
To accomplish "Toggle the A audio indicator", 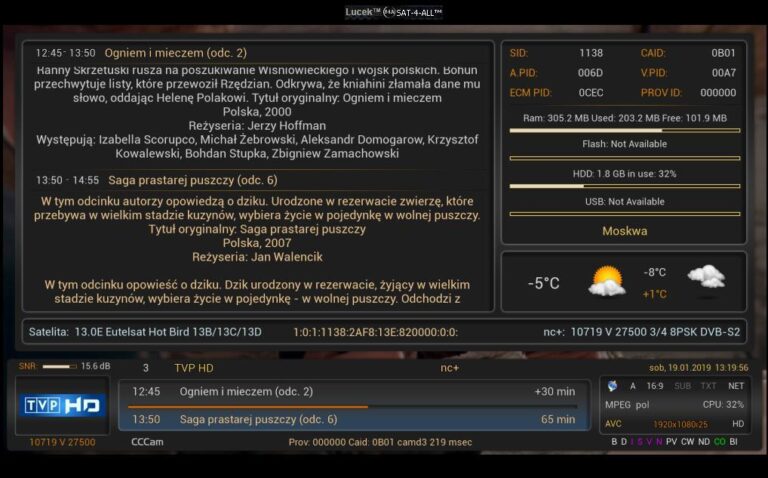I will pyautogui.click(x=633, y=386).
